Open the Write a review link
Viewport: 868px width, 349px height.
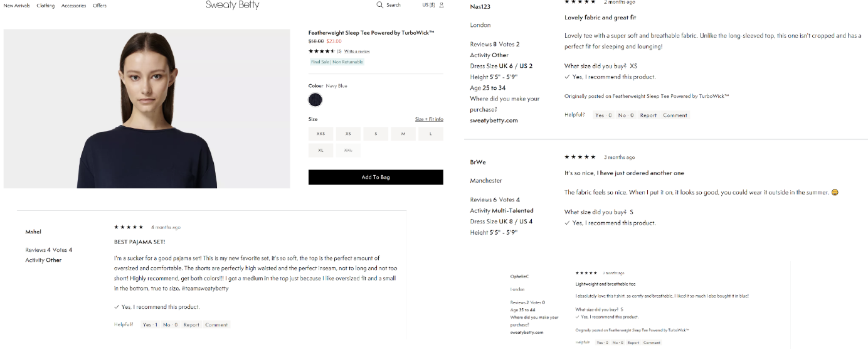coord(357,51)
